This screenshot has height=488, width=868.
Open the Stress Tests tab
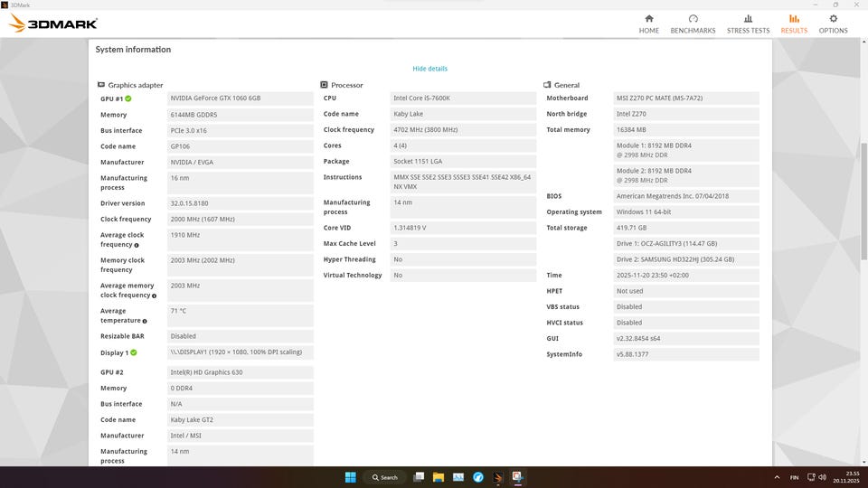point(748,24)
